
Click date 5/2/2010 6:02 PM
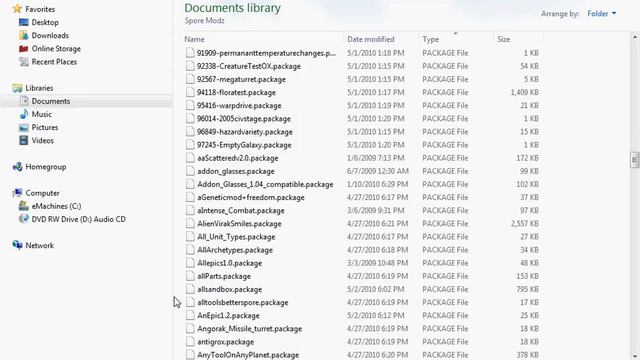376,289
